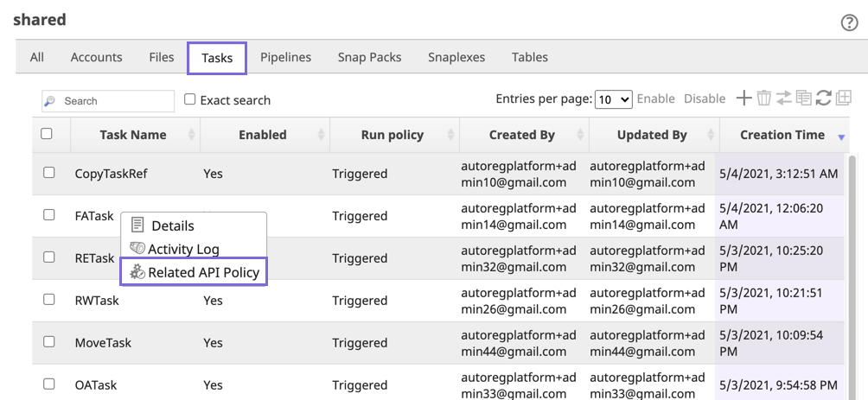Image resolution: width=868 pixels, height=400 pixels.
Task: Tick the select-all checkbox in table header
Action: (x=47, y=133)
